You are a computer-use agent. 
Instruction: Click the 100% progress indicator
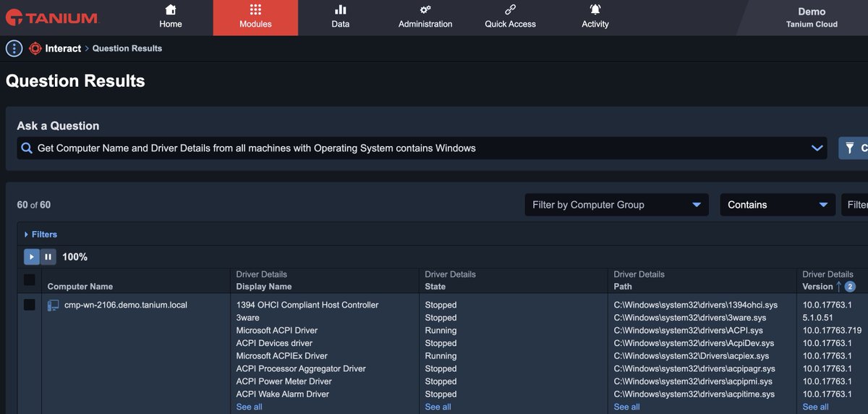75,257
